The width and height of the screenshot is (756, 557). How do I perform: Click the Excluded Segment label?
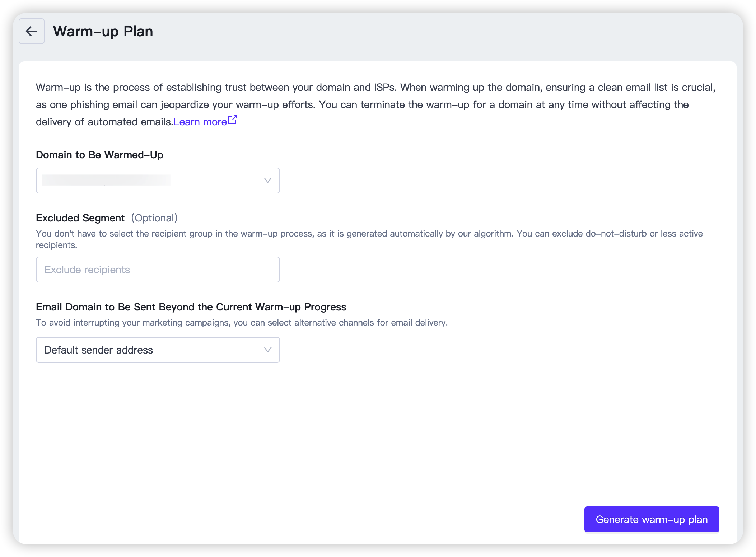point(80,218)
